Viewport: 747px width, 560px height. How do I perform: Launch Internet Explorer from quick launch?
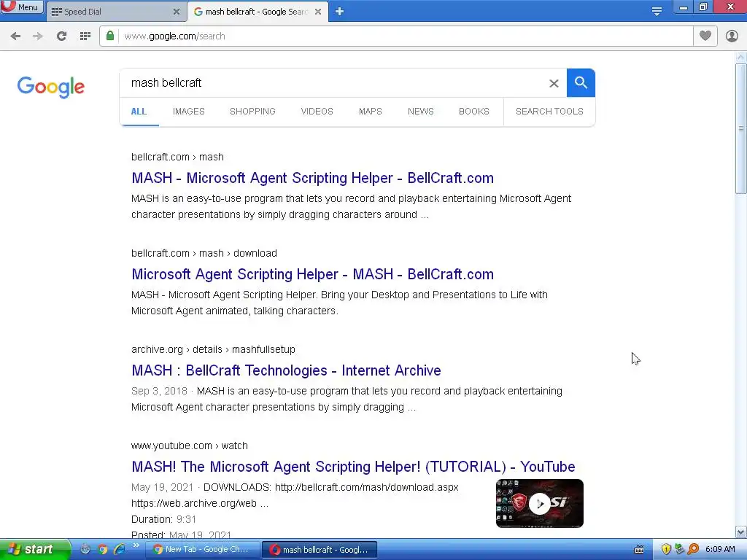119,550
